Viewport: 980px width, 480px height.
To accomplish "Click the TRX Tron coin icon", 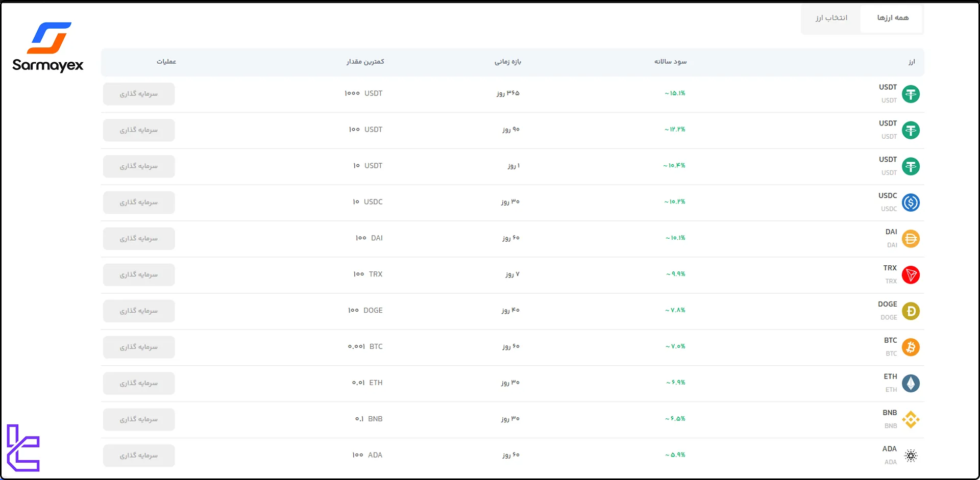I will click(x=912, y=275).
